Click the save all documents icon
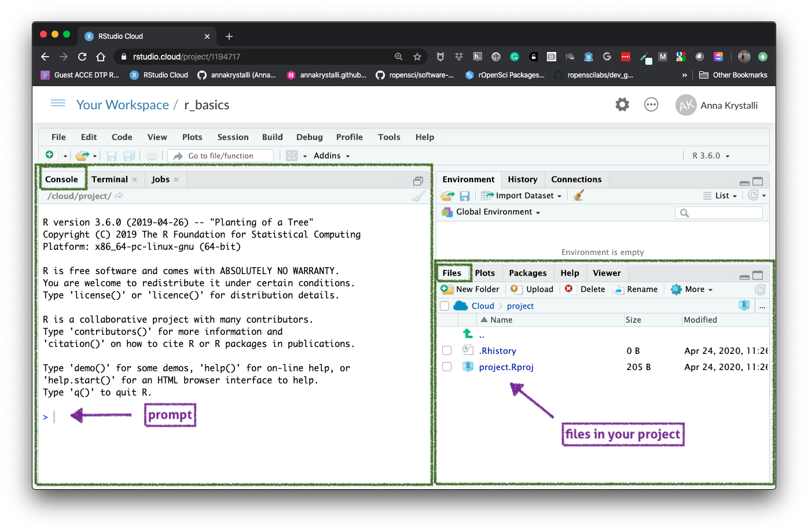 130,156
